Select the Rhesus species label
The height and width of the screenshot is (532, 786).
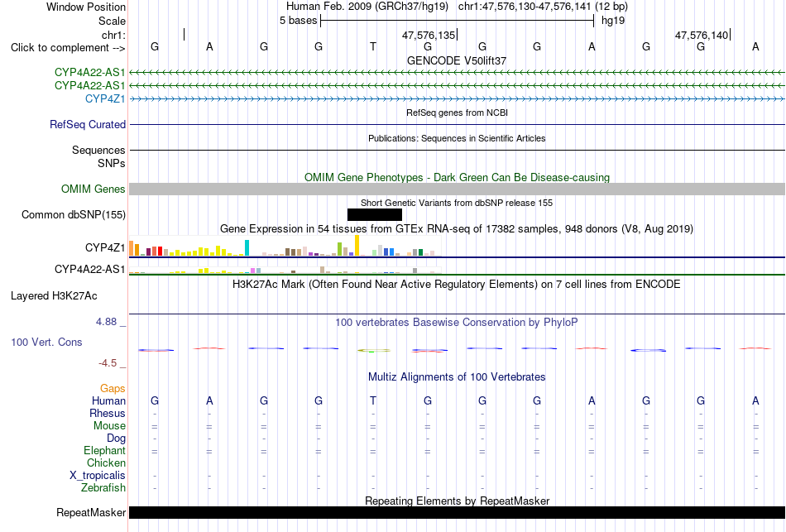click(x=108, y=413)
